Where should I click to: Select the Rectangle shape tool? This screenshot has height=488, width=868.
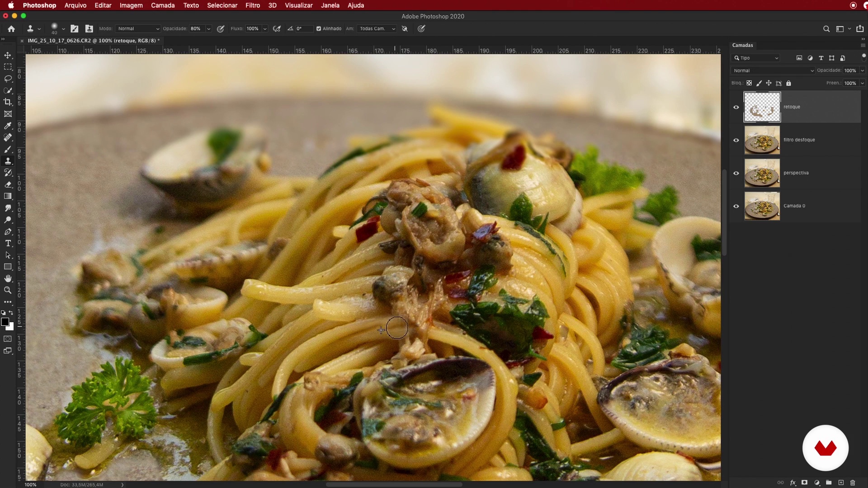point(8,267)
